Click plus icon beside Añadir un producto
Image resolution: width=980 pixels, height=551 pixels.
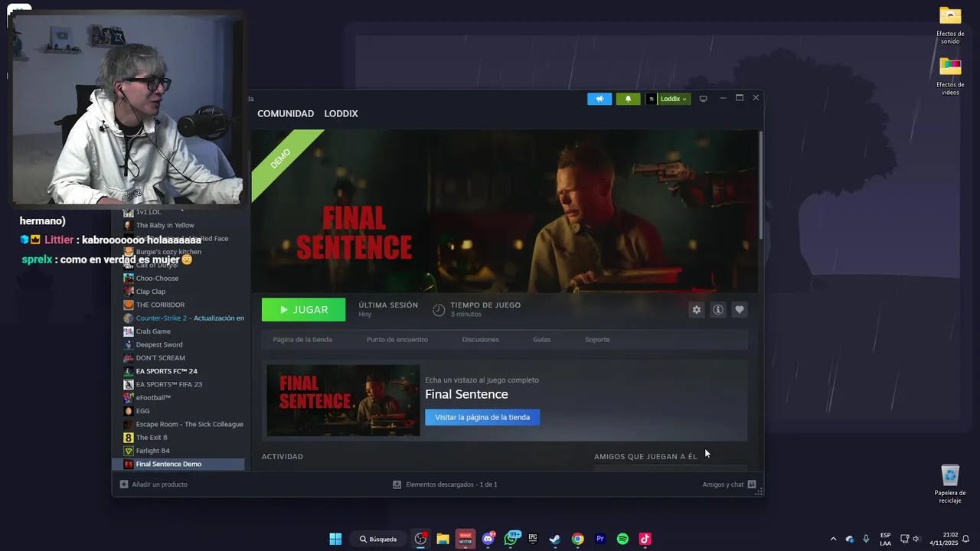124,484
